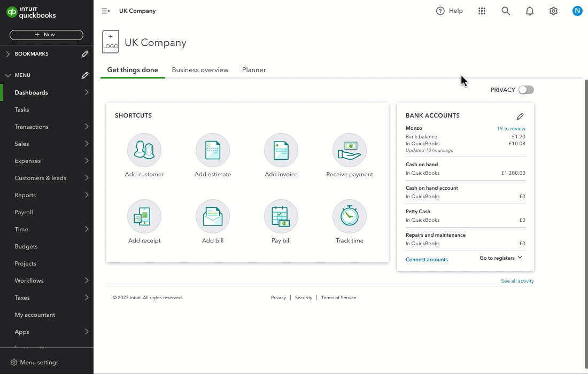Click the settings gear icon in header

(x=553, y=11)
